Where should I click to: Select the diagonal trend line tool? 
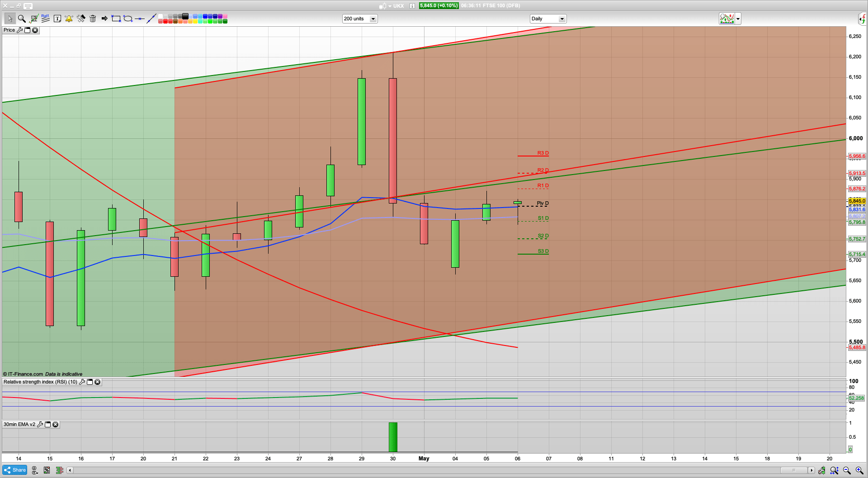click(151, 19)
